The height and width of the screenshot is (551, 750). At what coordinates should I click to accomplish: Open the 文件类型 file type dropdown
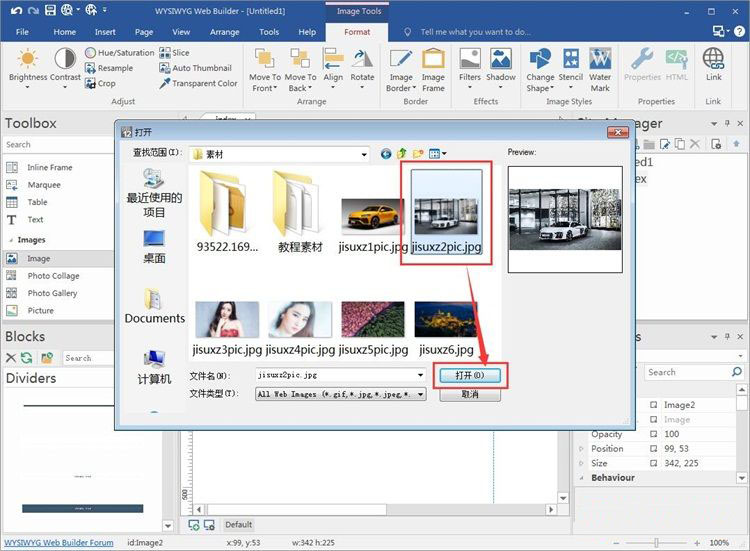(420, 395)
